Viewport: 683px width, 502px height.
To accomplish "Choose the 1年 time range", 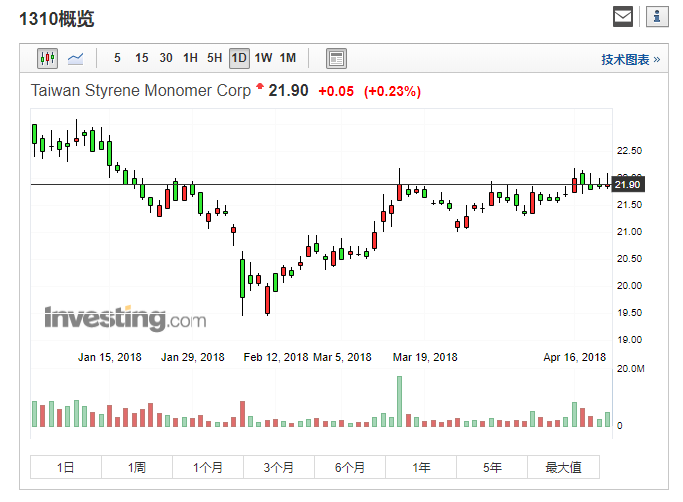I will (x=421, y=467).
